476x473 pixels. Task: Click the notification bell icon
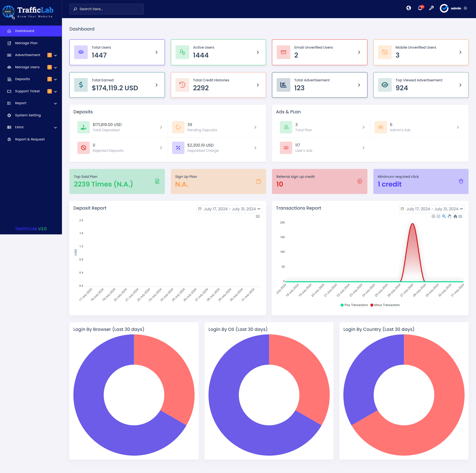click(x=420, y=8)
